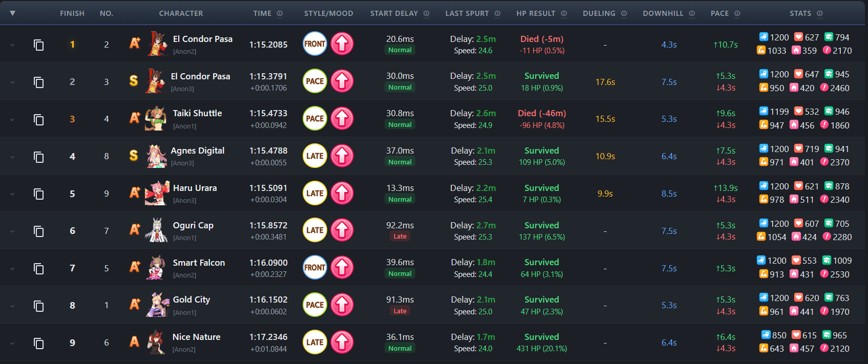Click the mood arrow icon for Haru Urara
This screenshot has height=364, width=868.
coord(342,193)
